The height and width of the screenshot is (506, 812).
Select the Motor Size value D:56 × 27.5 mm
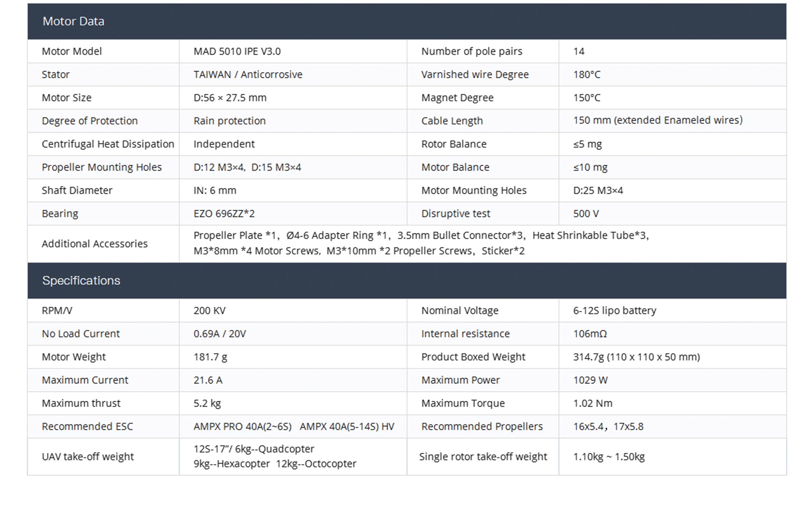pos(230,98)
